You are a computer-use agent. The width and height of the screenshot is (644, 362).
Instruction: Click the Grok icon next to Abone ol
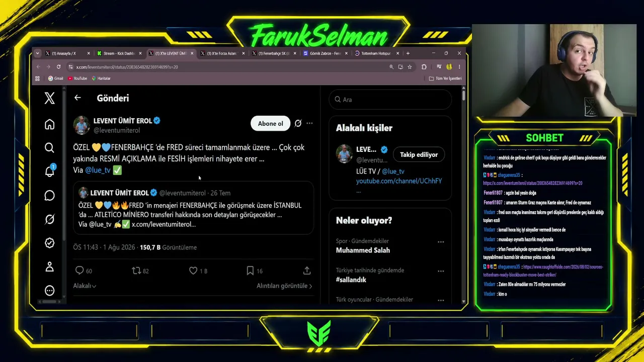tap(298, 123)
